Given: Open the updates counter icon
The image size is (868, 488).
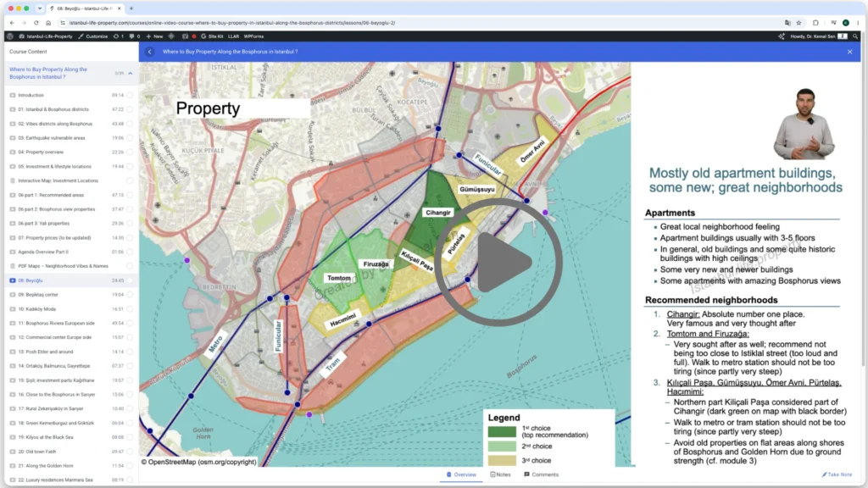Looking at the screenshot, I should click(119, 36).
